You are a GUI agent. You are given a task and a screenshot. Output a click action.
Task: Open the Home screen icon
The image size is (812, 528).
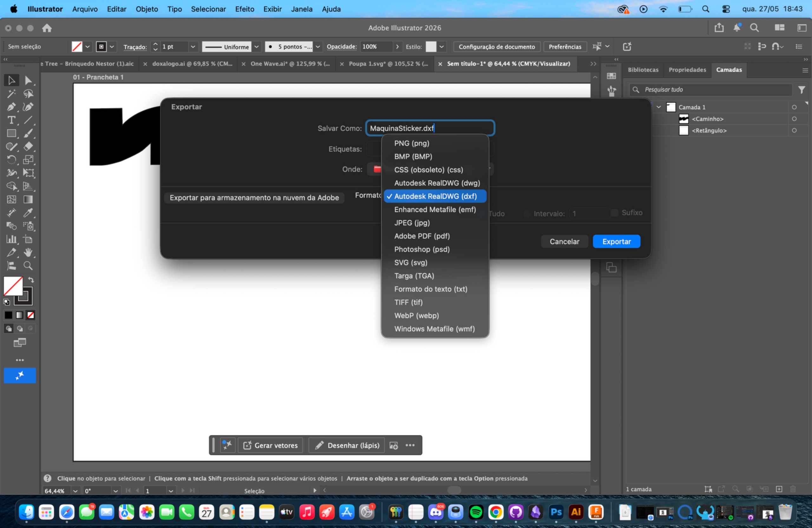47,28
